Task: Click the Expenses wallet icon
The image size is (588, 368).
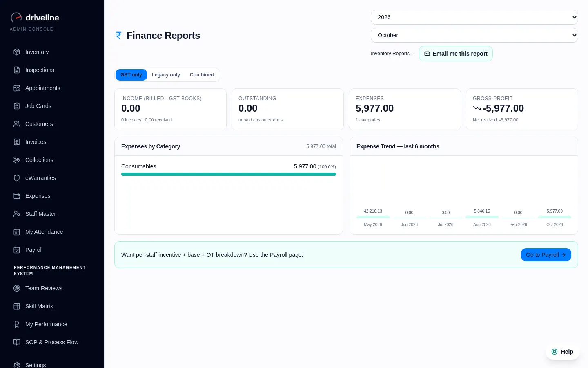Action: point(17,196)
